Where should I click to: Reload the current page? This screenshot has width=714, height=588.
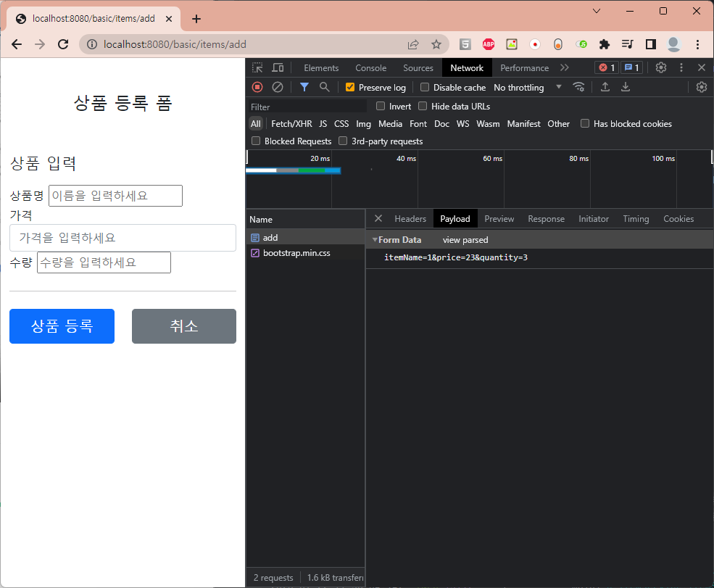coord(63,44)
